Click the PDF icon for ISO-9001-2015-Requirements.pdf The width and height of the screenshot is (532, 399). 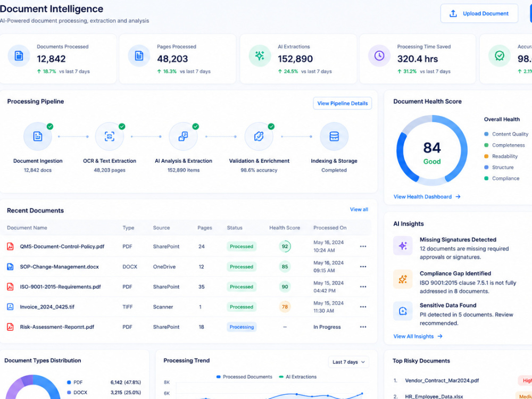10,287
